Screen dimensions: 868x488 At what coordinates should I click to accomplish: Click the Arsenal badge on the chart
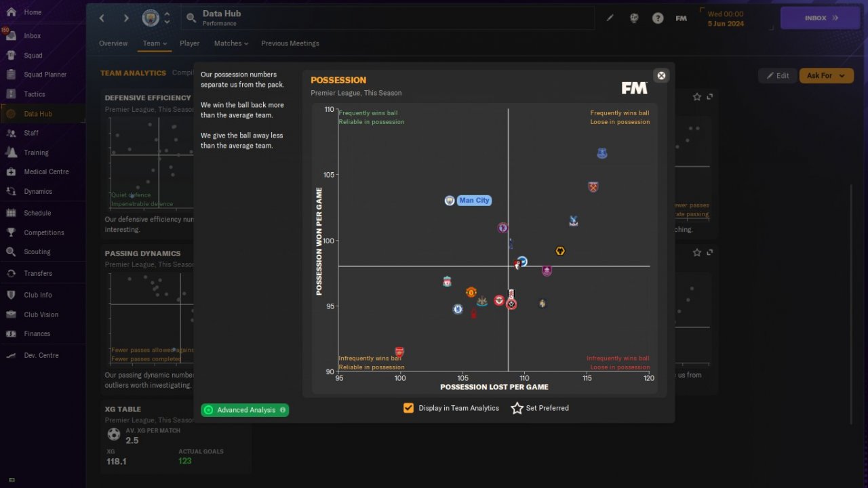pyautogui.click(x=399, y=352)
